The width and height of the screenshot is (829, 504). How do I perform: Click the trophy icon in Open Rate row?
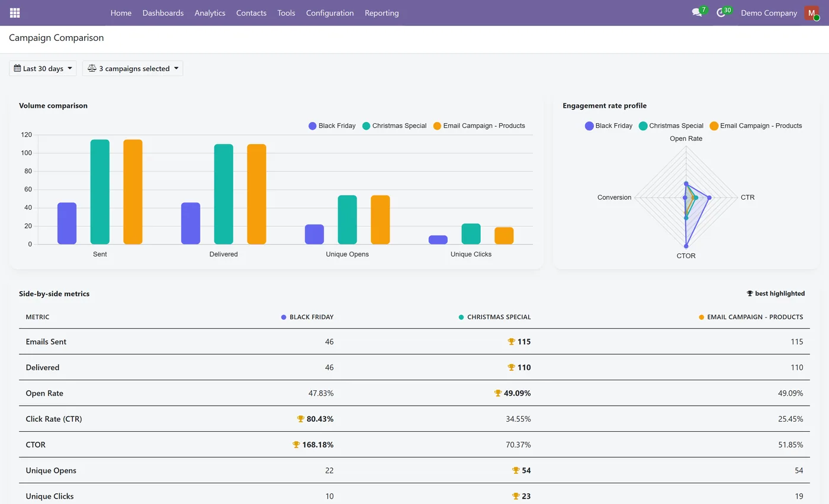pos(498,393)
